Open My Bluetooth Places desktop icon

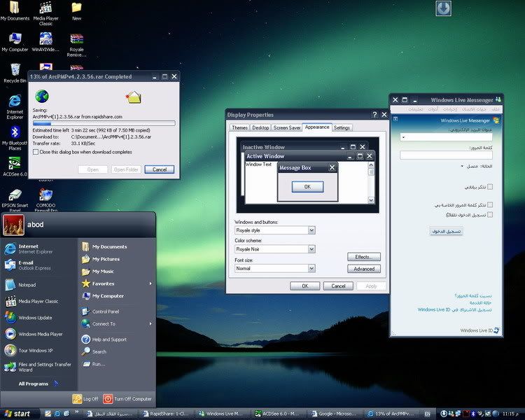coord(15,138)
